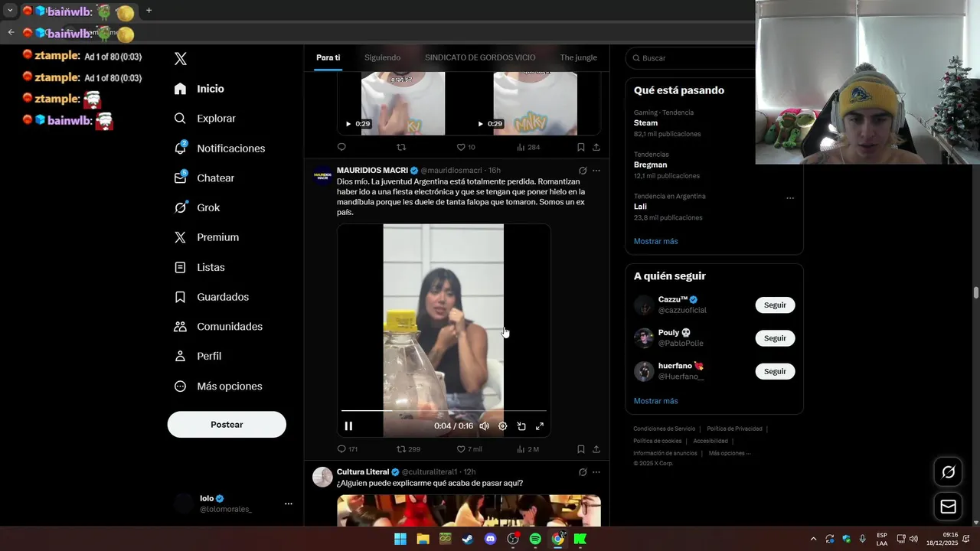This screenshot has width=980, height=551.
Task: Repost the top post with 10 likes
Action: coord(401,147)
